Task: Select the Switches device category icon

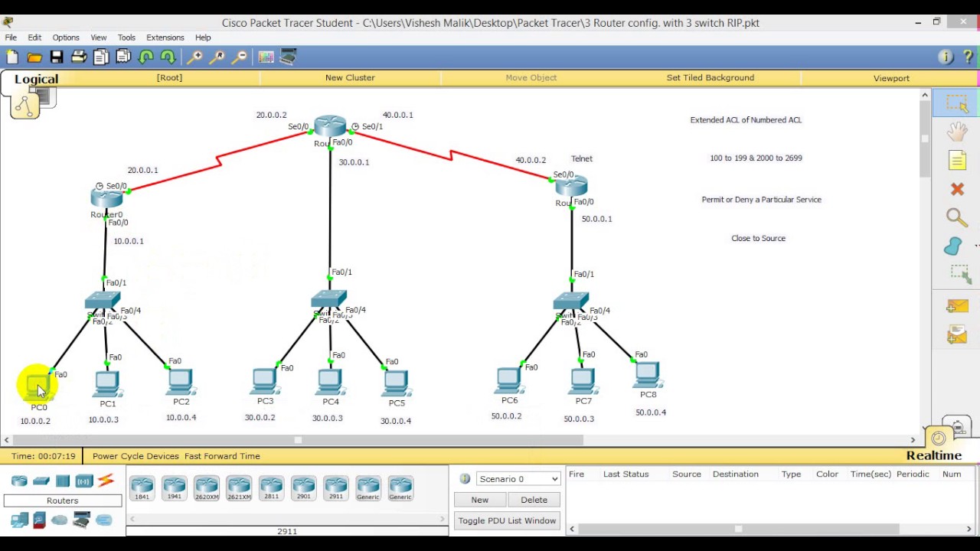Action: coord(41,481)
